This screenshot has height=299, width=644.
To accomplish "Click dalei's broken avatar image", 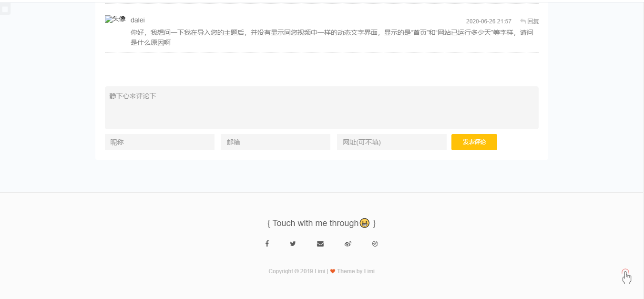I will tap(115, 19).
